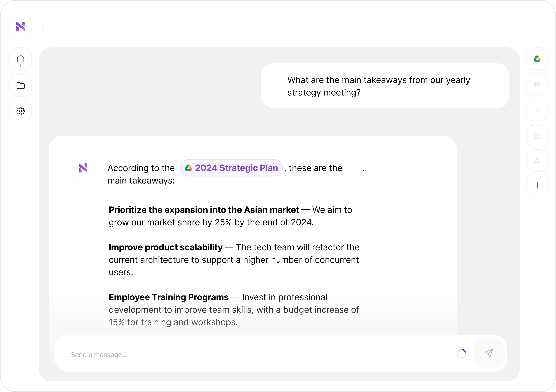Click the Asian market expansion heading
Viewport: 556px width, 392px height.
[x=204, y=210]
